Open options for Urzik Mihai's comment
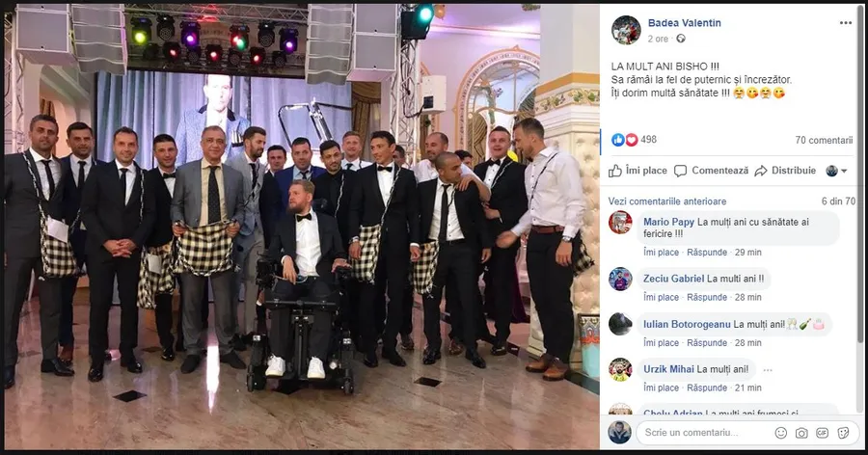Screen dimensions: 868x455 [x=768, y=370]
